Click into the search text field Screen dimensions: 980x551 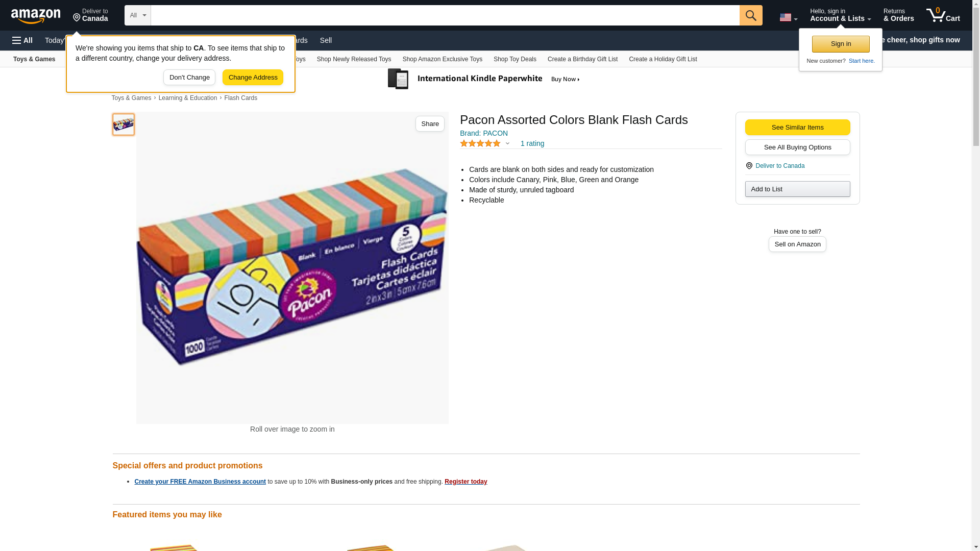click(445, 15)
